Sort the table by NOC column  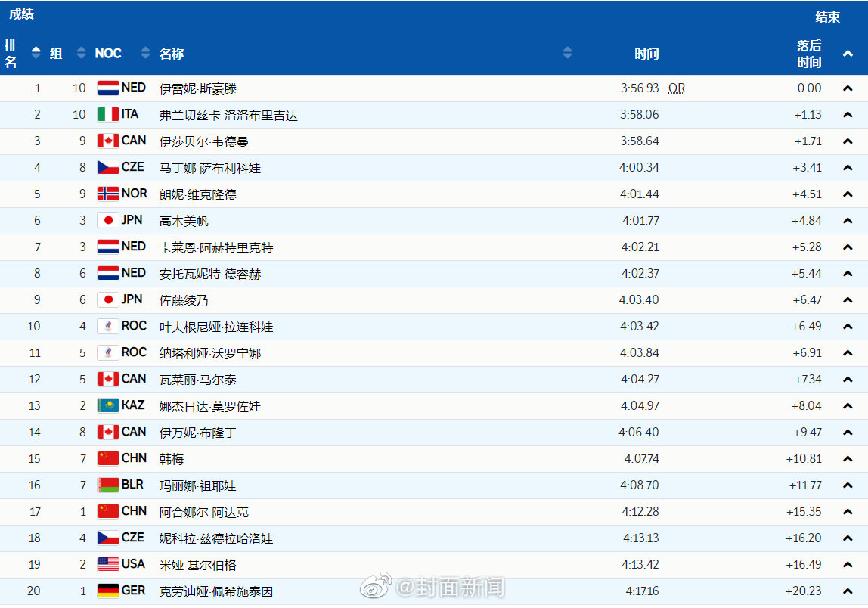[x=146, y=53]
